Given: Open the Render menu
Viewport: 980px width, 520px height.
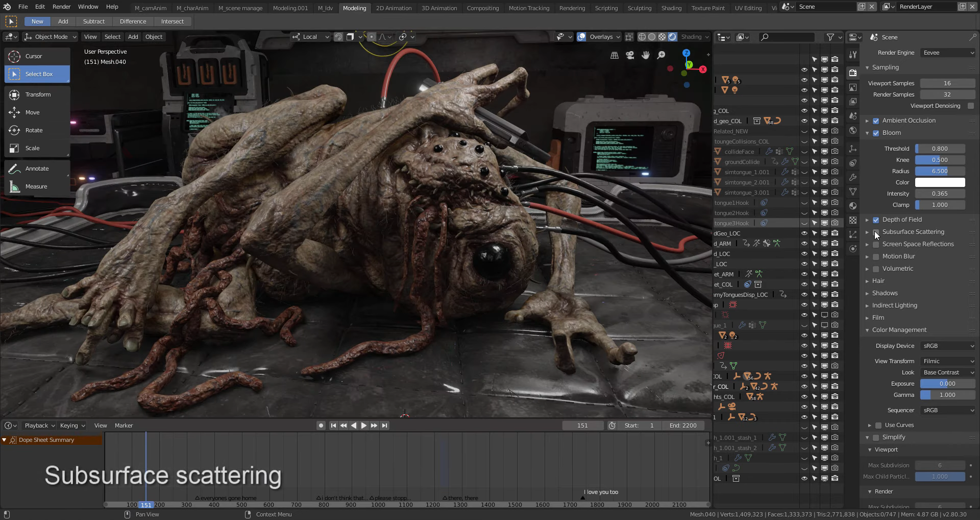Looking at the screenshot, I should point(61,7).
